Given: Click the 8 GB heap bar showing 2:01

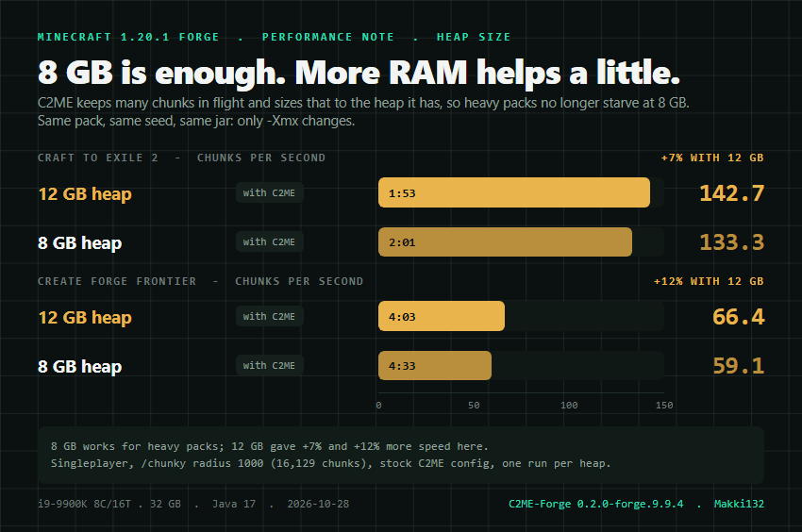Looking at the screenshot, I should pyautogui.click(x=505, y=242).
